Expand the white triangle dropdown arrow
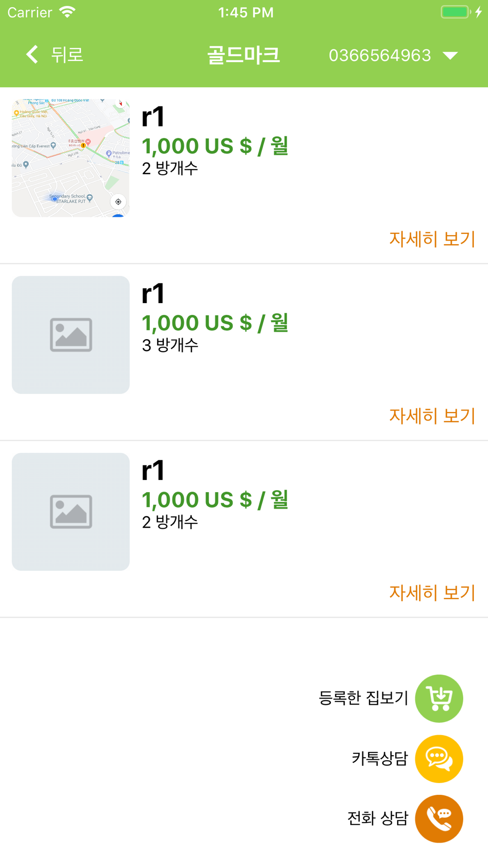488x868 pixels. click(450, 55)
